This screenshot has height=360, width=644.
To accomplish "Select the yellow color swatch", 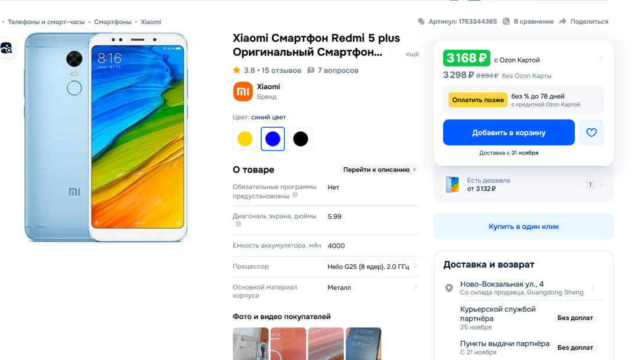I will point(245,139).
